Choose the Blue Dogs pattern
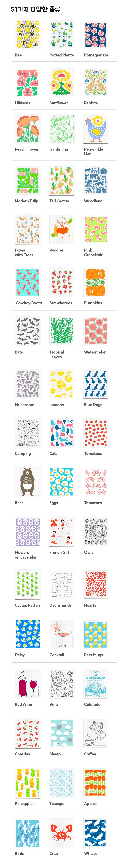This screenshot has height=868, width=129. [x=96, y=384]
